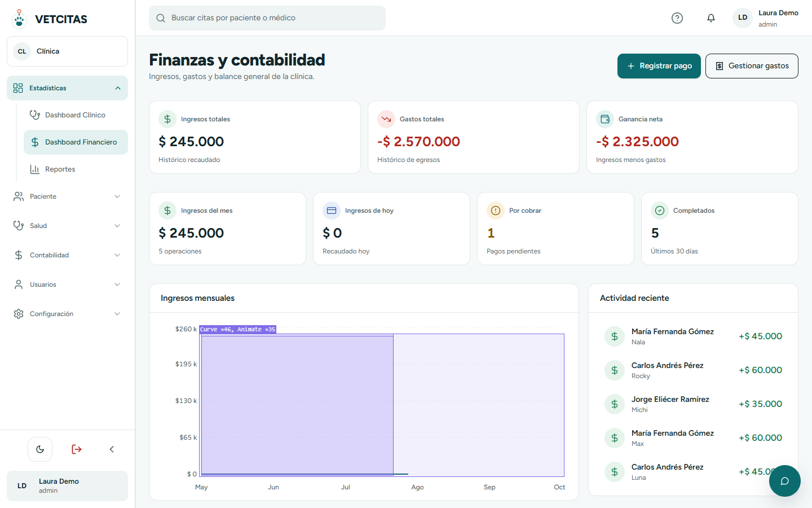812x508 pixels.
Task: Toggle dark mode with the moon icon
Action: pos(40,449)
